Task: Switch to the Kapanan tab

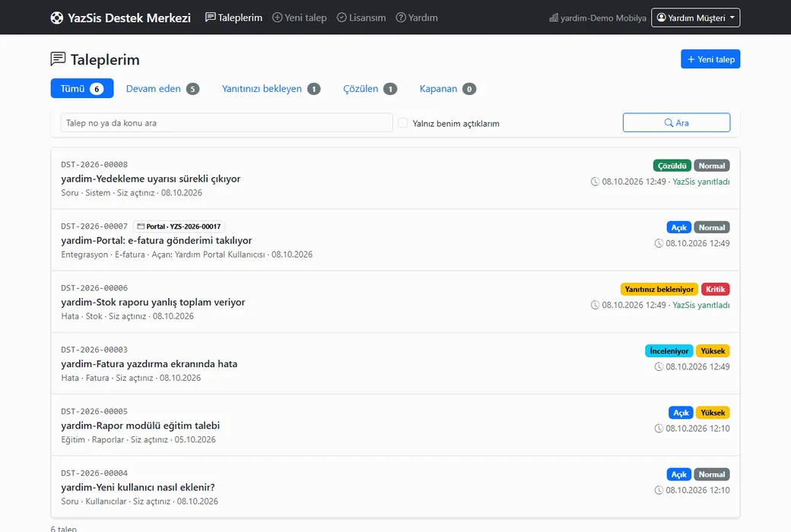Action: (x=447, y=89)
